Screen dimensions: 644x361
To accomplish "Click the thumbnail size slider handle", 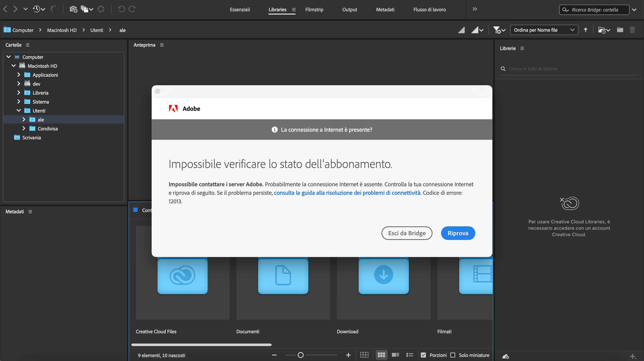I will pyautogui.click(x=301, y=355).
